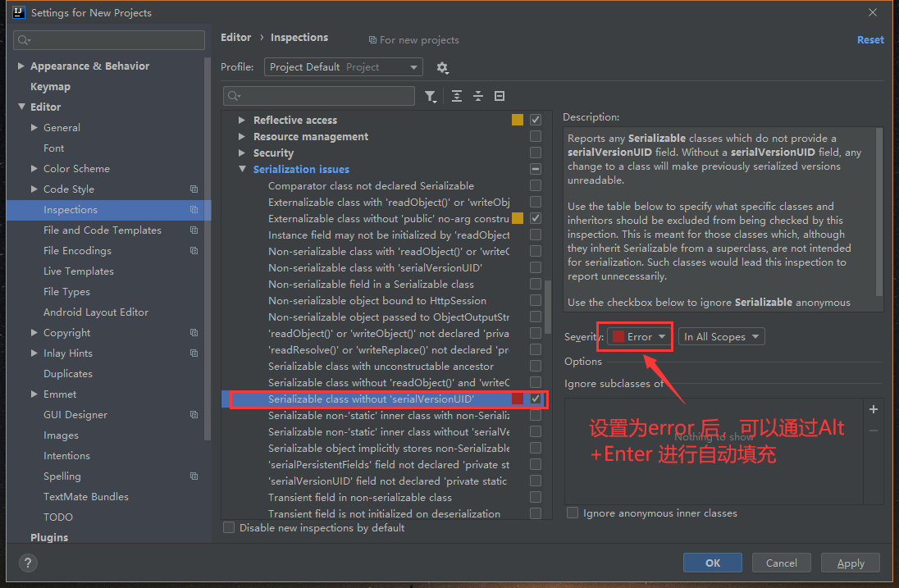
Task: Click project-level icon beside Code Style
Action: 194,189
